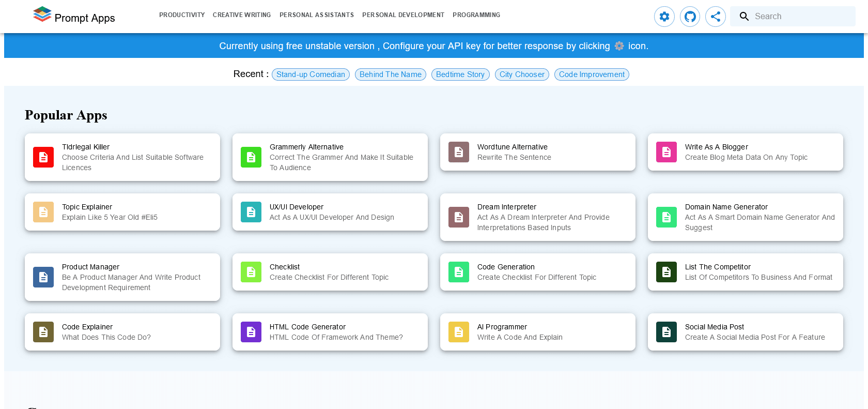Image resolution: width=868 pixels, height=409 pixels.
Task: Click the Dream Interpreter document icon
Action: click(459, 217)
